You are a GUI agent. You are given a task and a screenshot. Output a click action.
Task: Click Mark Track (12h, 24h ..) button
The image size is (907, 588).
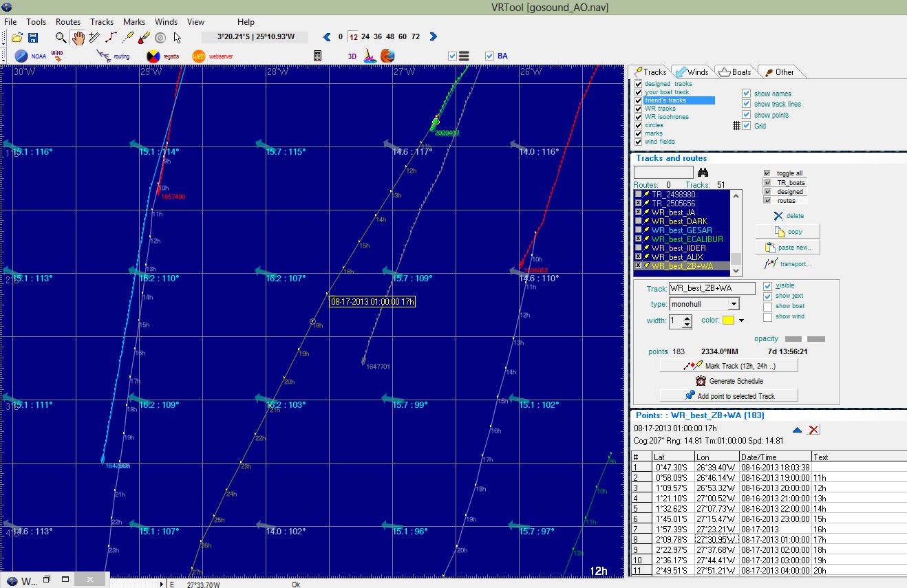click(729, 366)
